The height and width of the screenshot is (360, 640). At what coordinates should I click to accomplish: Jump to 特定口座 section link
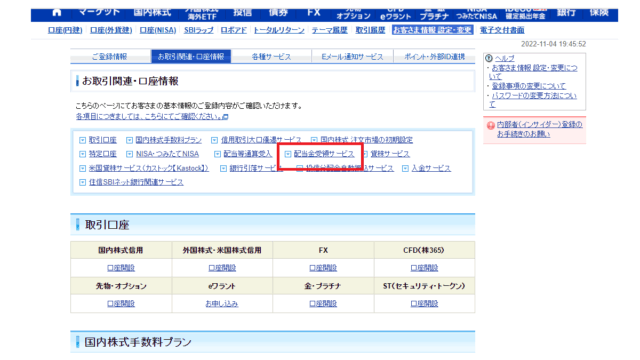click(102, 154)
